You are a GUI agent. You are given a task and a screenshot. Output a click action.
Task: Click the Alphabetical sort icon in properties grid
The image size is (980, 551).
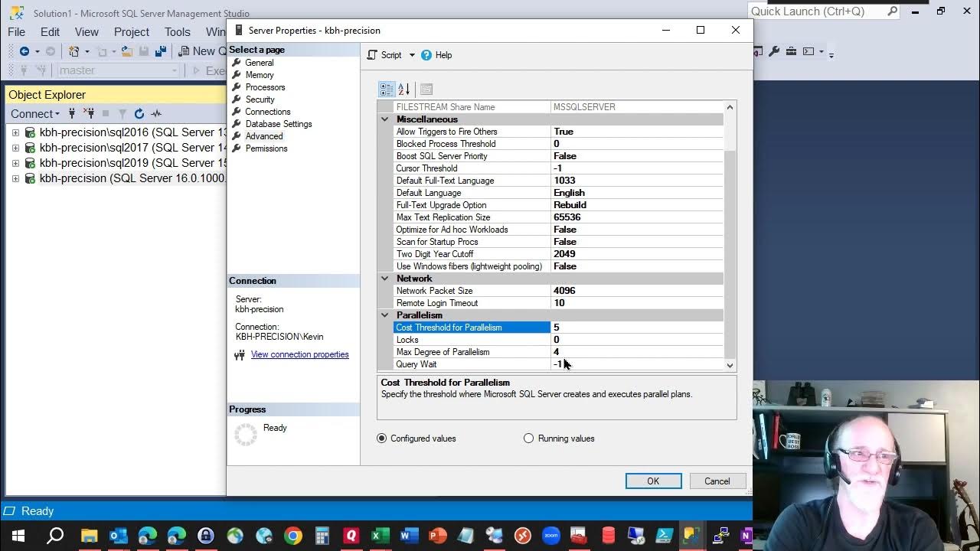coord(404,89)
